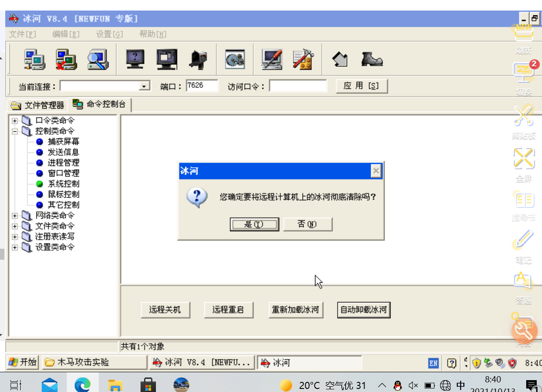542x392 pixels.
Task: Expand the 注册表读写 tree node
Action: coord(15,236)
